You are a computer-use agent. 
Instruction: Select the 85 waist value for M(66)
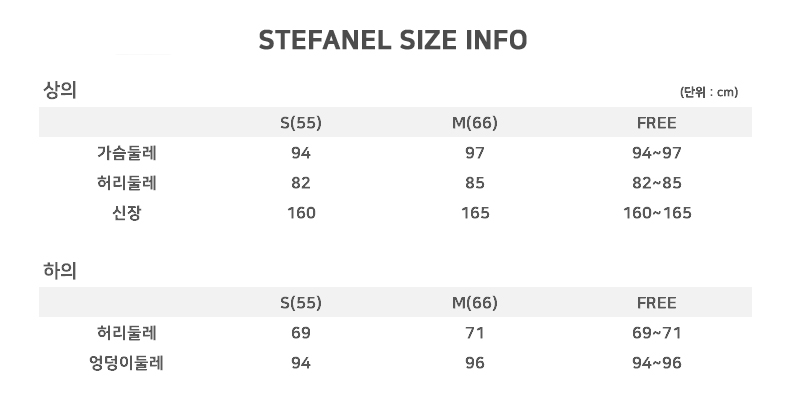[x=475, y=183]
